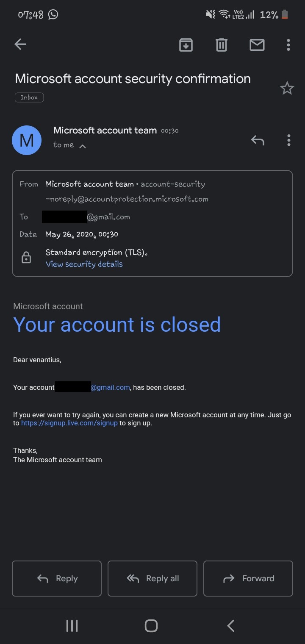This screenshot has height=644, width=305.
Task: Open View security details link
Action: [x=84, y=264]
